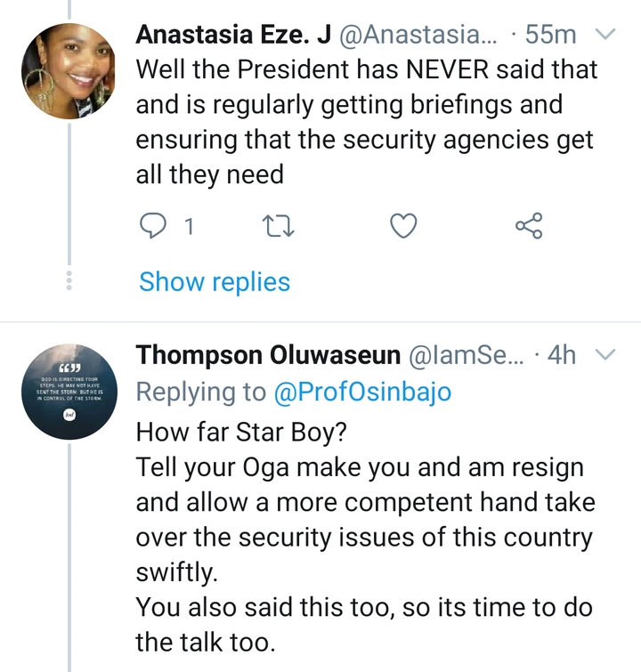Screen dimensions: 641x672
Task: Open the chevron menu on Anastasia's tweet
Action: [x=604, y=35]
